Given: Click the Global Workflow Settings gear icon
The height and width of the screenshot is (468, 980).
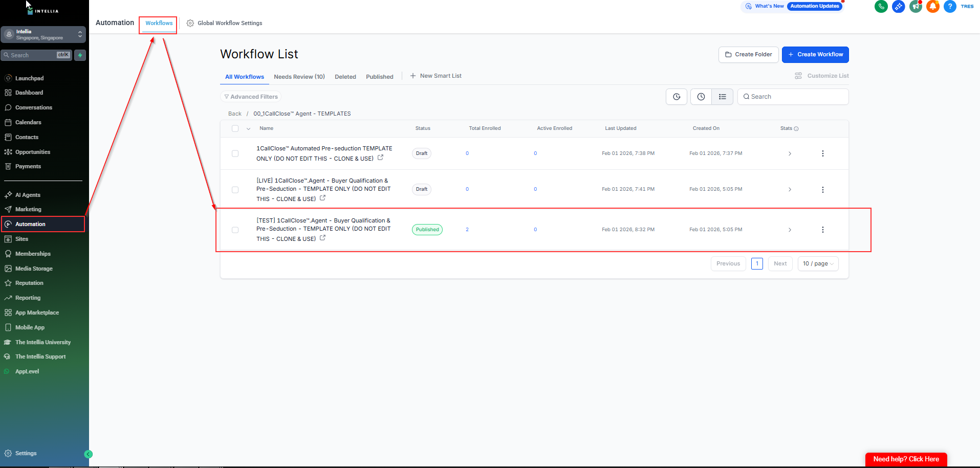Looking at the screenshot, I should click(190, 23).
